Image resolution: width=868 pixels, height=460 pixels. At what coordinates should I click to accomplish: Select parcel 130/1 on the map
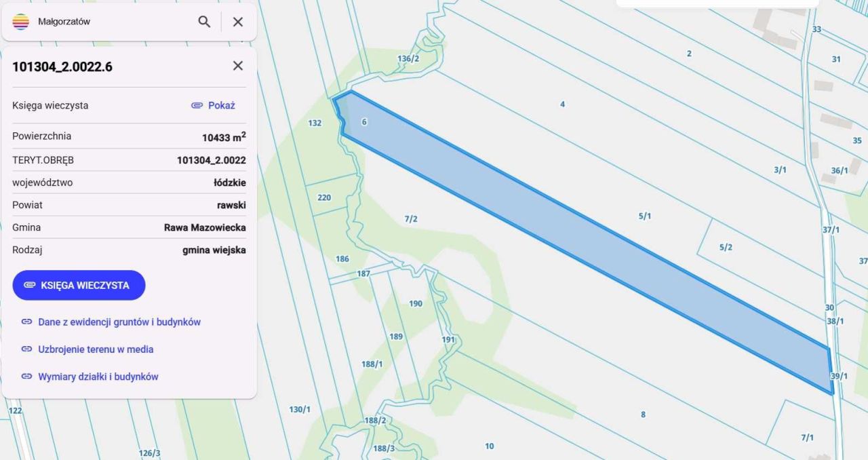tap(300, 409)
